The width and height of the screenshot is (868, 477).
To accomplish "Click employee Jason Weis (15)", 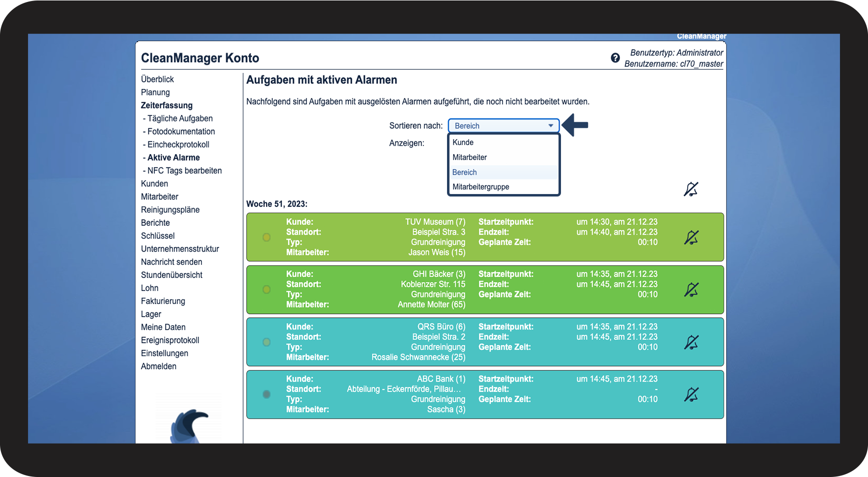I will point(437,253).
